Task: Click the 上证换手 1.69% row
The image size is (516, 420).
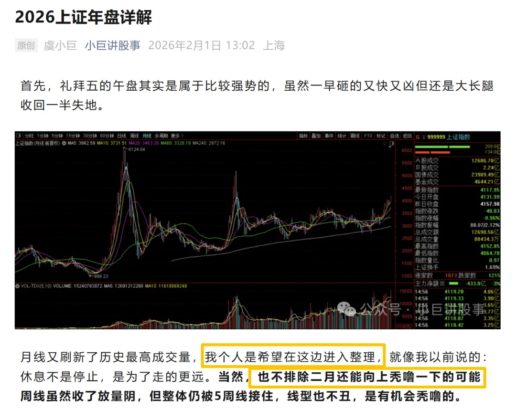Action: 457,267
